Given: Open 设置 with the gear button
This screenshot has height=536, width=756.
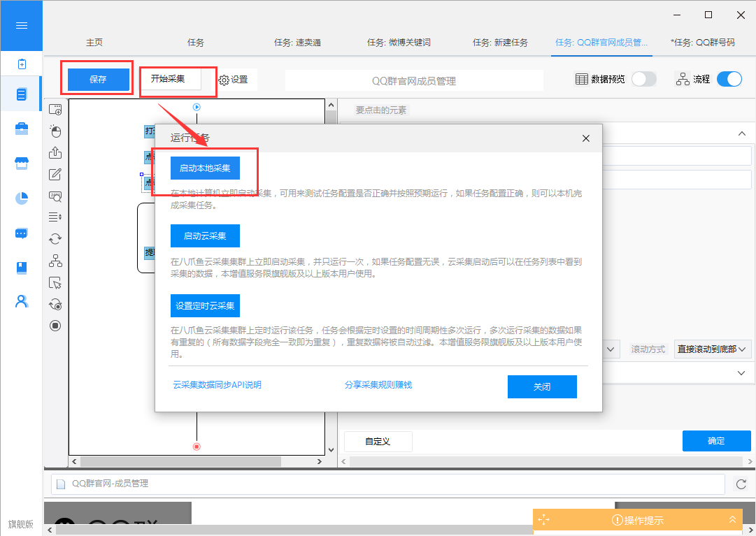Looking at the screenshot, I should click(x=234, y=80).
